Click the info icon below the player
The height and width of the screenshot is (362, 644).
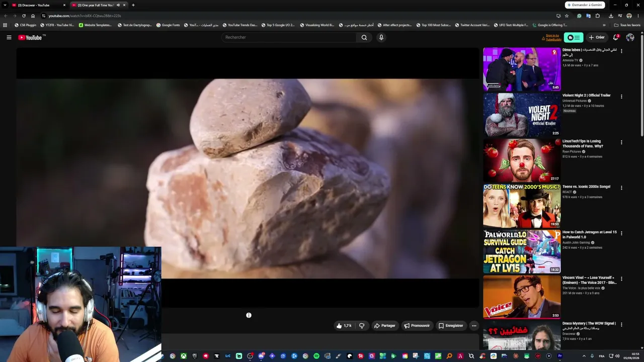tap(249, 315)
